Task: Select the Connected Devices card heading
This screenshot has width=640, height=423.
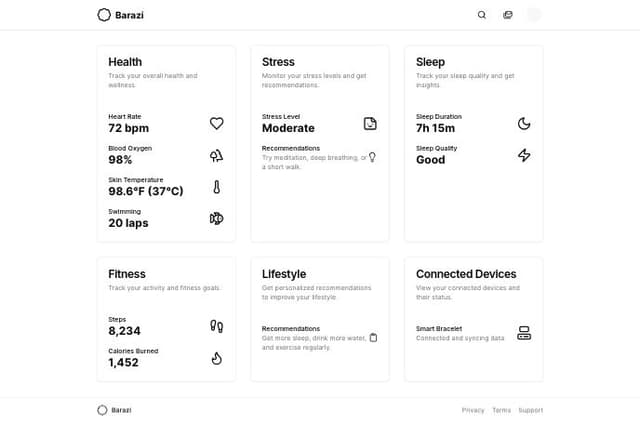Action: click(466, 274)
